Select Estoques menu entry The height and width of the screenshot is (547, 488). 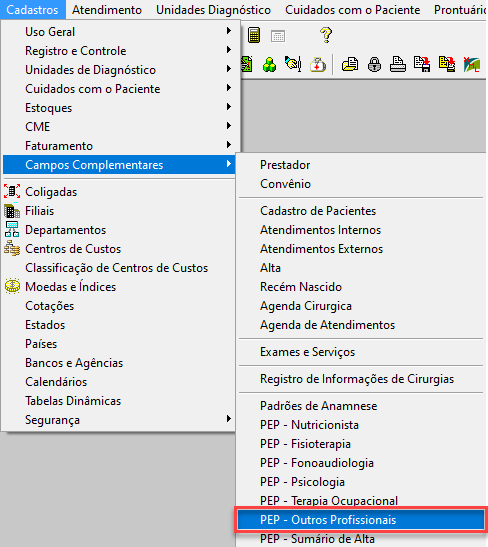tap(119, 108)
